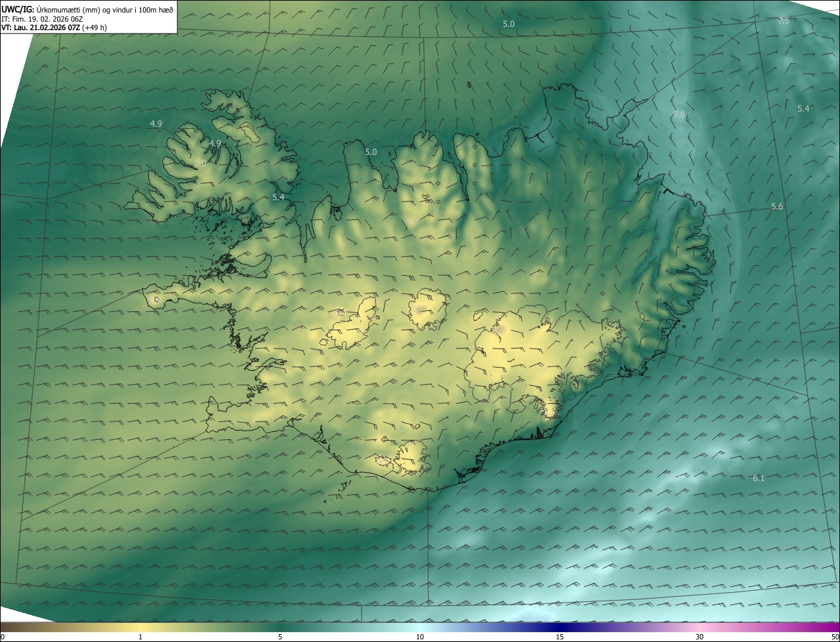This screenshot has height=642, width=840.
Task: Click the 4.9 label over the sea west of Westfjords
Action: (156, 123)
